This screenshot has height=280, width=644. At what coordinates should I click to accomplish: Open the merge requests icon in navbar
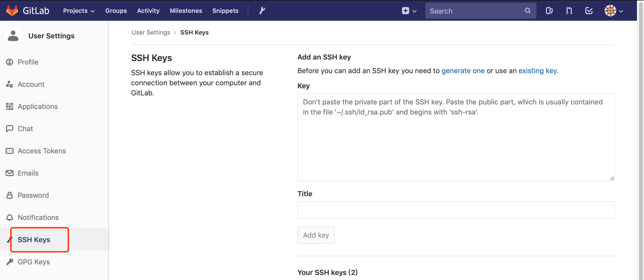(x=569, y=11)
